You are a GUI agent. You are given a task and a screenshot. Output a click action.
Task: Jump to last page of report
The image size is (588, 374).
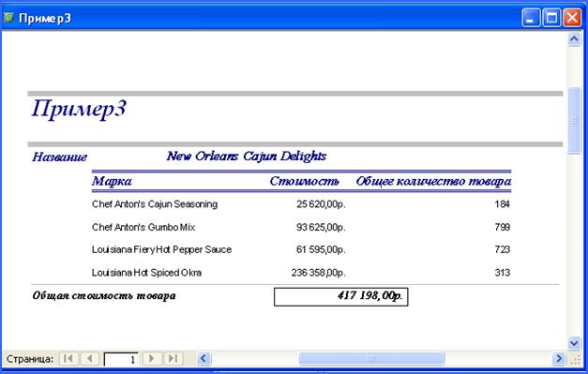[173, 359]
